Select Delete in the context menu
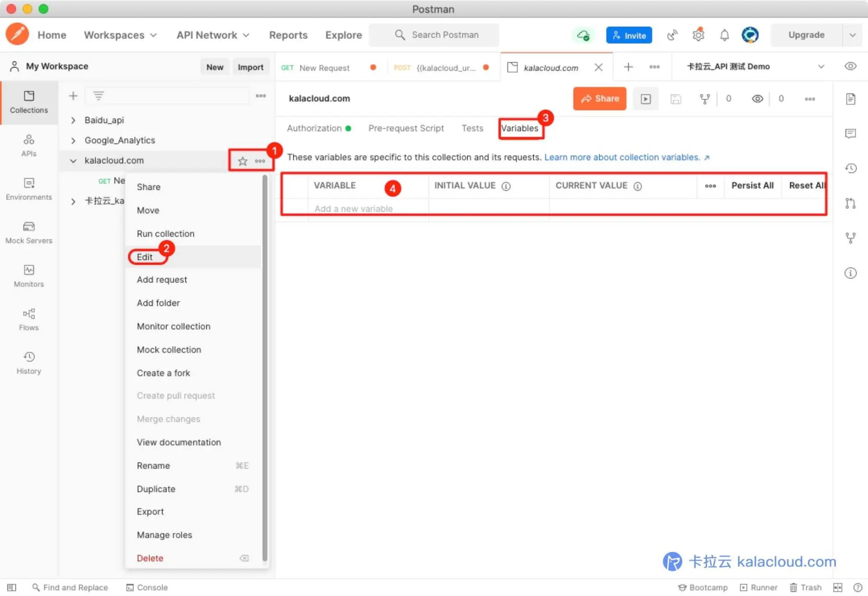The image size is (868, 596). (x=193, y=558)
